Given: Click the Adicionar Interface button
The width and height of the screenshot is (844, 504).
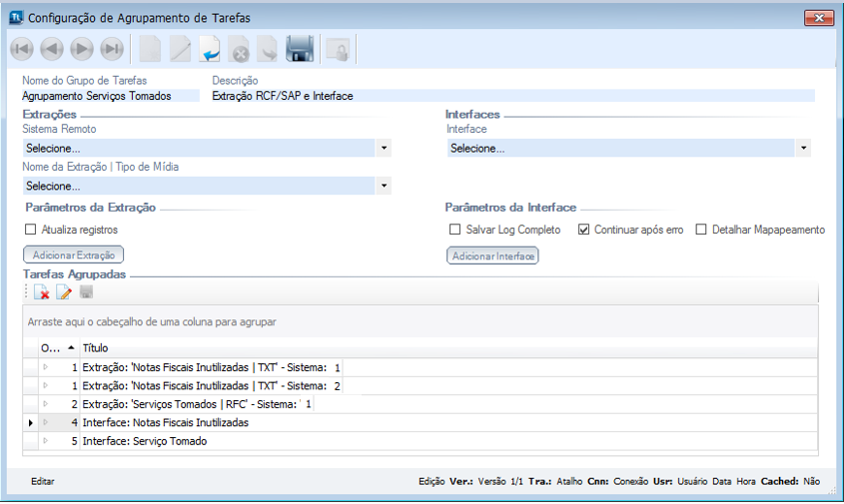Looking at the screenshot, I should point(492,256).
